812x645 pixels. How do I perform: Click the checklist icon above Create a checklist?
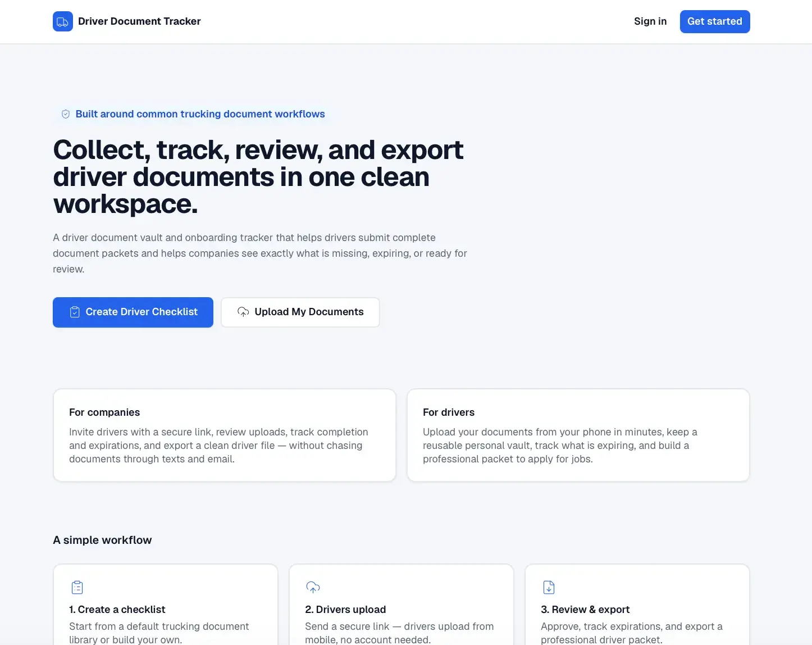click(x=77, y=587)
